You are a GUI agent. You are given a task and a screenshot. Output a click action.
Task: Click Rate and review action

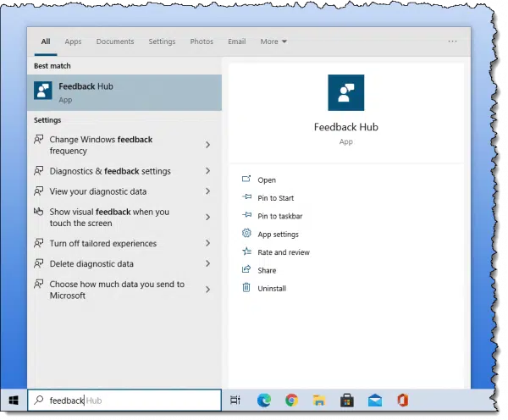point(284,252)
